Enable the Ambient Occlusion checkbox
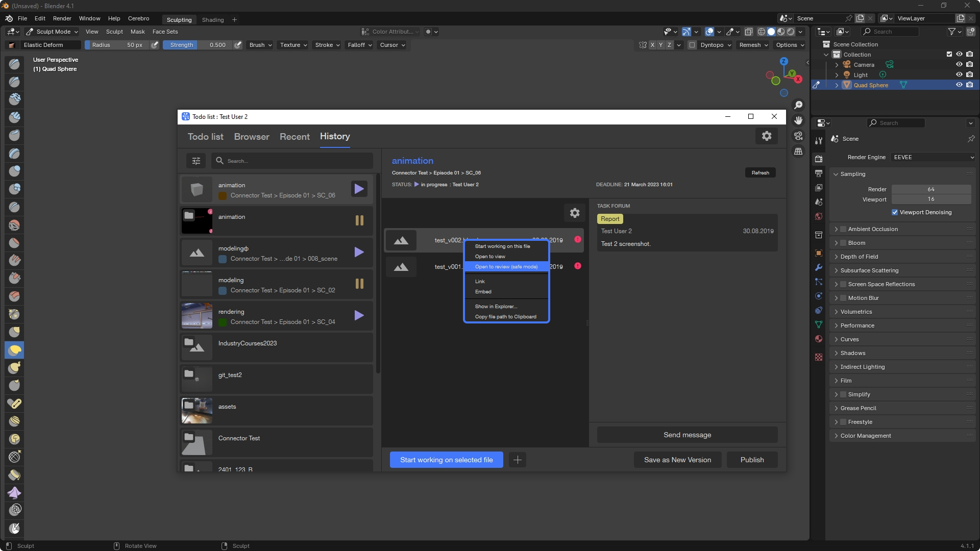 click(843, 229)
